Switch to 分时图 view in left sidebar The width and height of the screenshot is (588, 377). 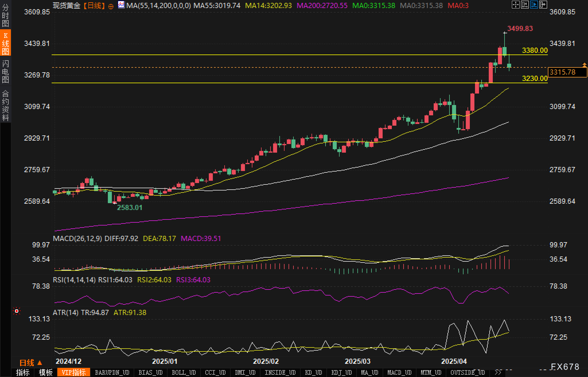click(5, 15)
